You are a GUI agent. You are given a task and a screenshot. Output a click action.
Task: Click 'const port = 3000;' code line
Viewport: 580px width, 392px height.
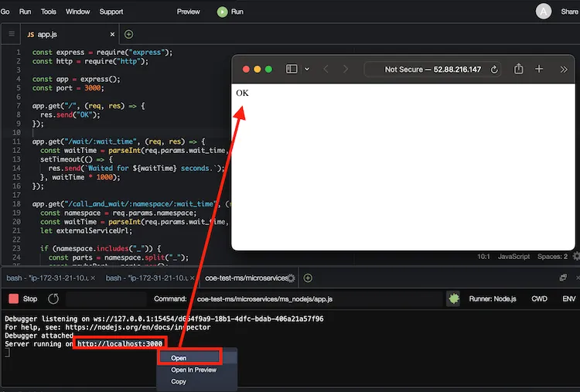(68, 88)
